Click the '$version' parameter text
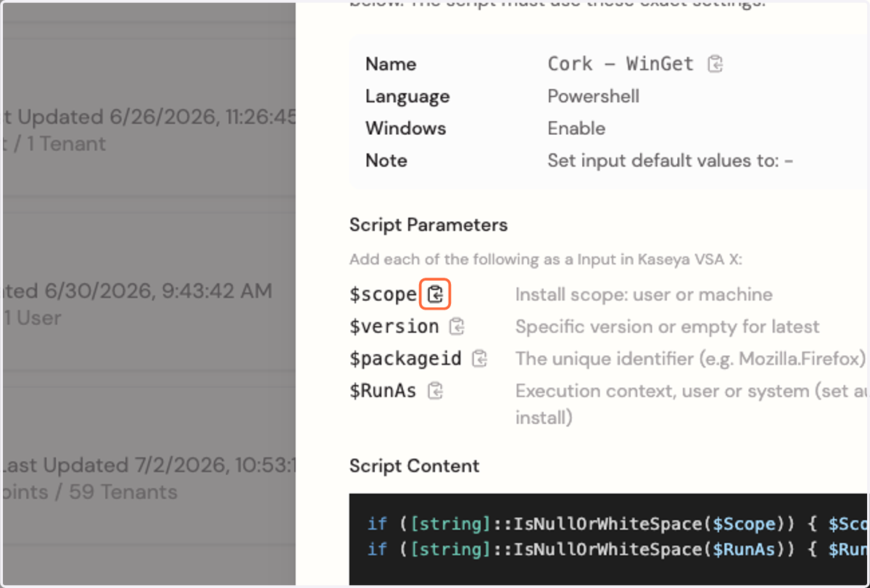Image resolution: width=870 pixels, height=588 pixels. point(394,326)
